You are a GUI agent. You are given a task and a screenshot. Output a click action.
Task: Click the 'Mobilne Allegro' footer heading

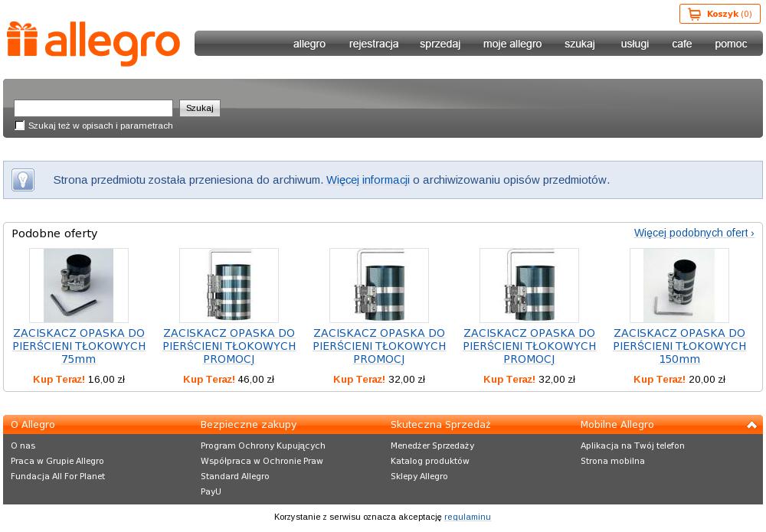tap(617, 425)
